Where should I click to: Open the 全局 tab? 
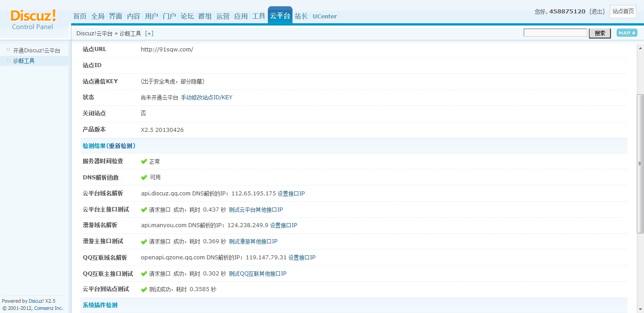click(98, 16)
